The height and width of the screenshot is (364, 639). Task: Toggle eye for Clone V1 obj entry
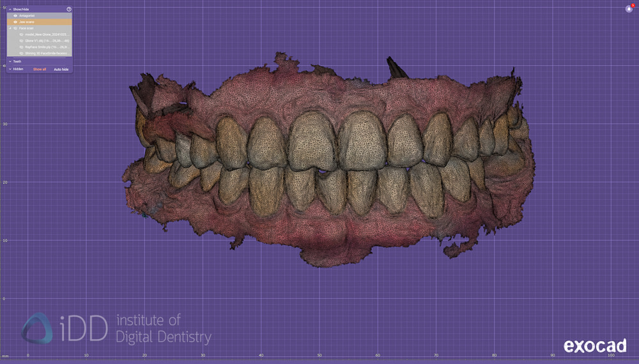click(x=21, y=41)
